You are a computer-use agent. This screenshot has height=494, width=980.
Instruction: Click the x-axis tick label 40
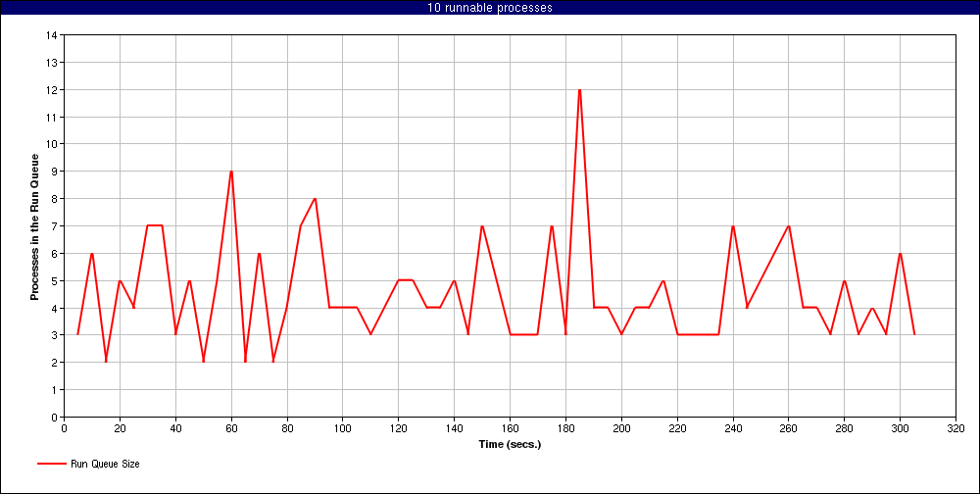pos(175,428)
